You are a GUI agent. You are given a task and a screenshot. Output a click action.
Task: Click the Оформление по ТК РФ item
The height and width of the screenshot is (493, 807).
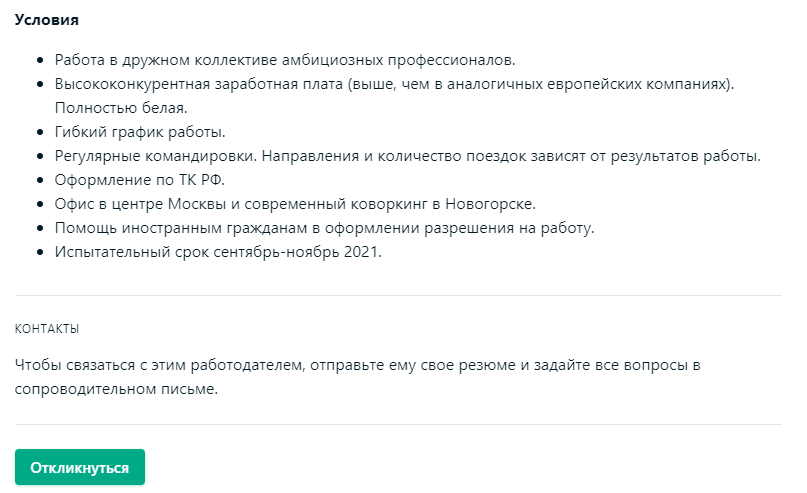point(140,180)
